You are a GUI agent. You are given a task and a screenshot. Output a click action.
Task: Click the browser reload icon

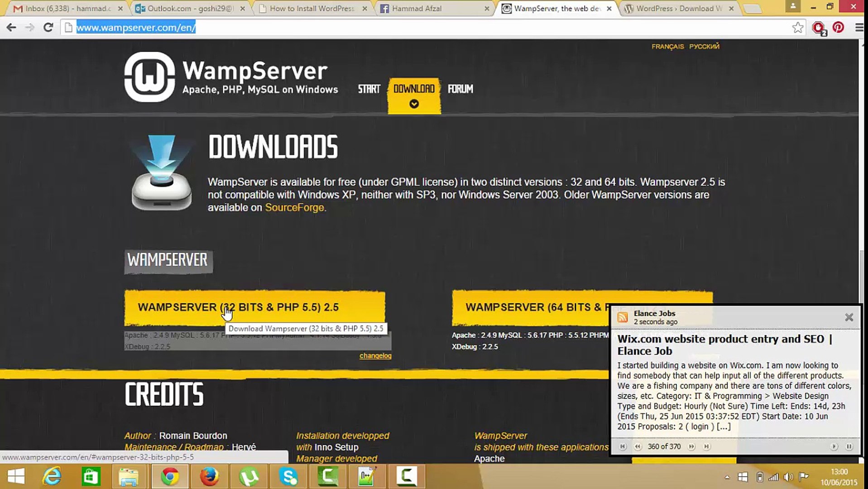tap(48, 28)
